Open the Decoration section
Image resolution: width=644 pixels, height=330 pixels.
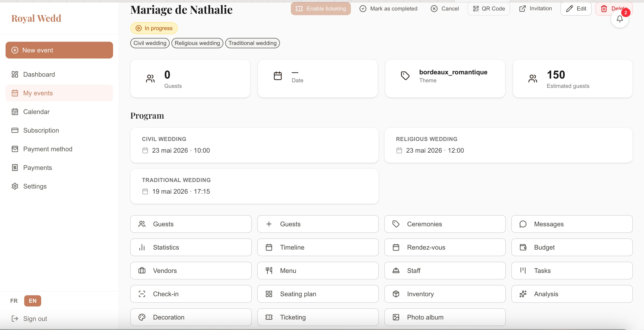[x=191, y=317]
